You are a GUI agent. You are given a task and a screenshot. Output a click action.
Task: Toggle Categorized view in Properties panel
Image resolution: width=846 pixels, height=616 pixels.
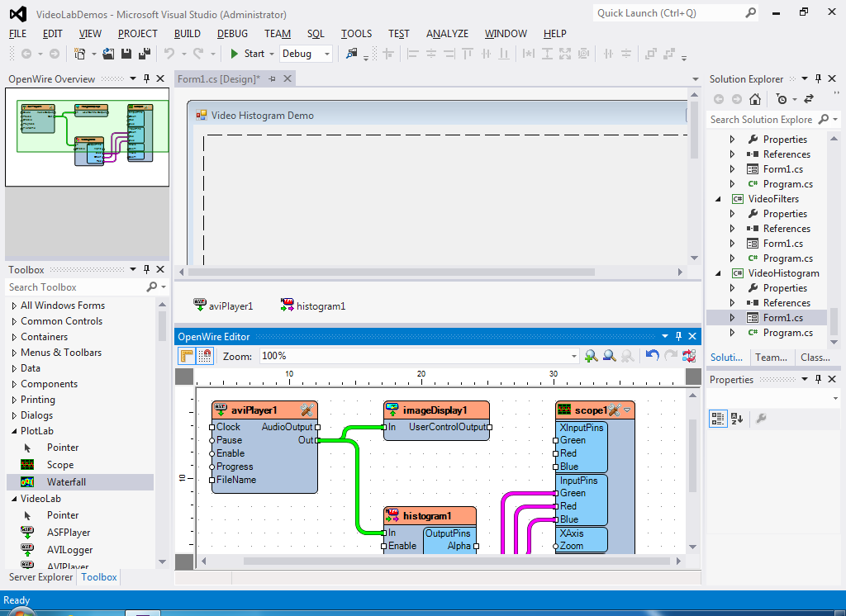click(718, 418)
